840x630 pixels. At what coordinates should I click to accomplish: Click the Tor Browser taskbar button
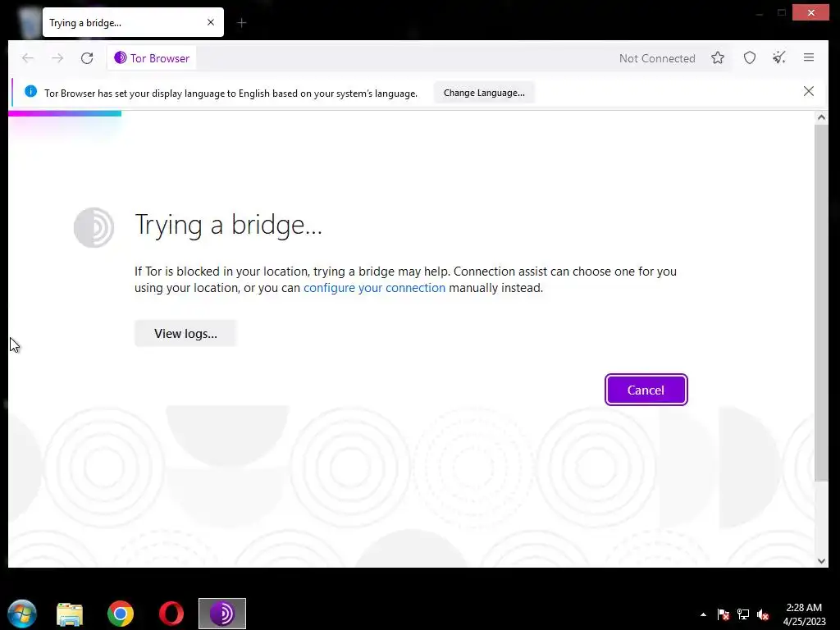(x=221, y=614)
